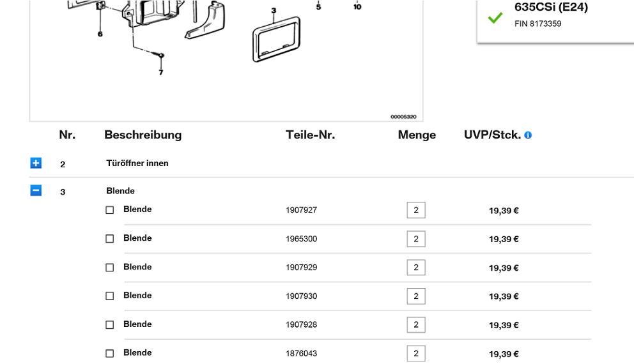The height and width of the screenshot is (364, 634).
Task: Click part number 7 in the diagram
Action: coord(161,72)
